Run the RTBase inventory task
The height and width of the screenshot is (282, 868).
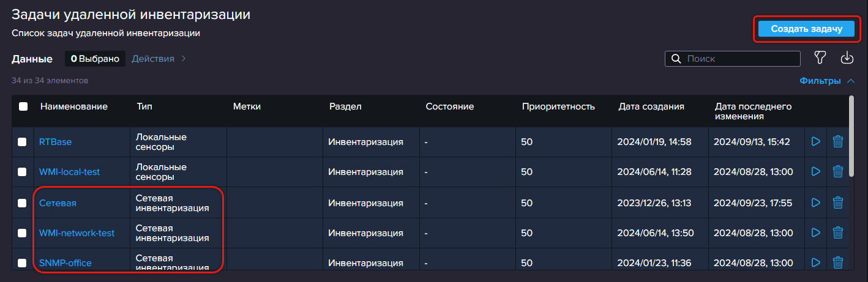click(x=815, y=142)
